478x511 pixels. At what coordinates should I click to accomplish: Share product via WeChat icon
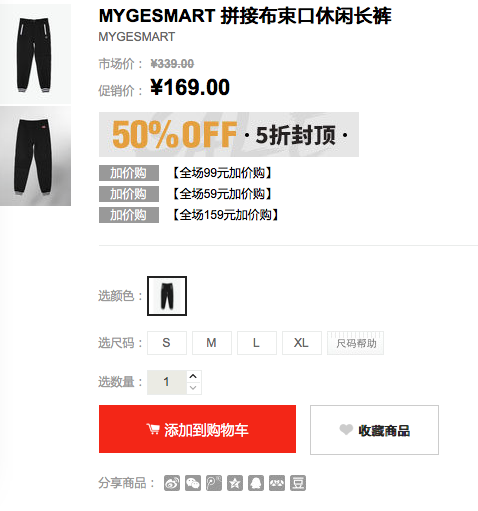coord(193,483)
